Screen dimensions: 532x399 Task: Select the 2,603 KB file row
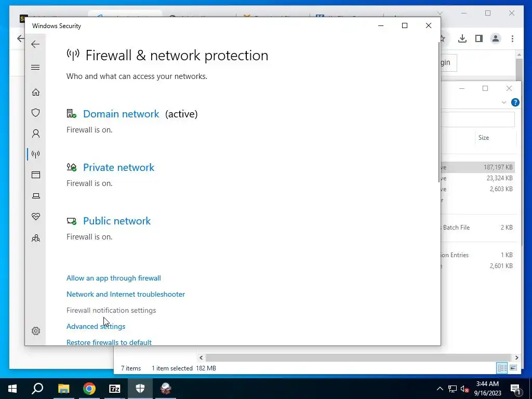click(478, 189)
